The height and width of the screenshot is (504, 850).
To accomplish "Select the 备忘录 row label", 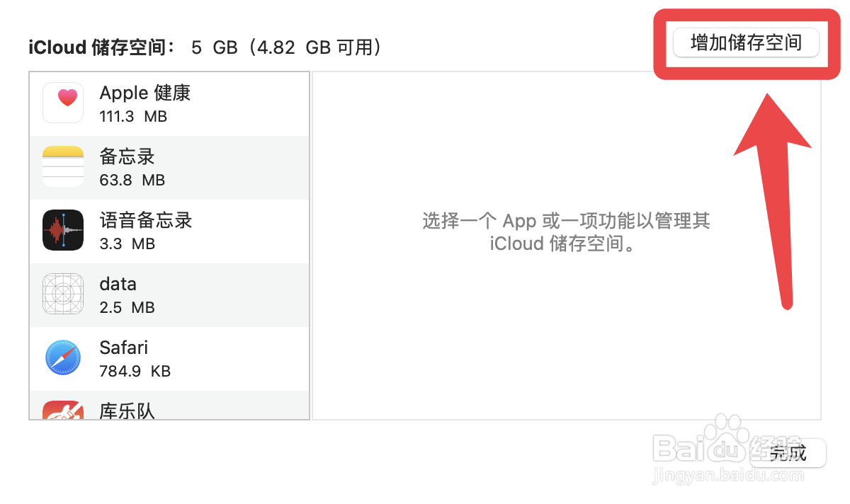I will pos(127,156).
